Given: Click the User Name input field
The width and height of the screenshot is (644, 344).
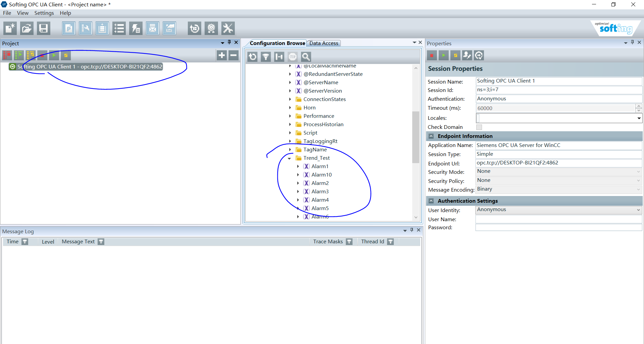Looking at the screenshot, I should coord(559,219).
